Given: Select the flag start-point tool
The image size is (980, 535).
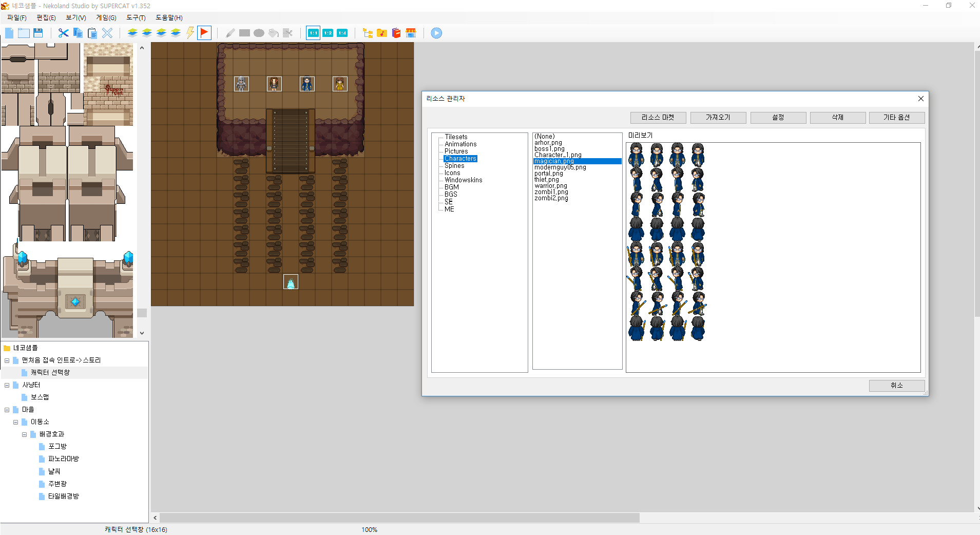Looking at the screenshot, I should (204, 33).
